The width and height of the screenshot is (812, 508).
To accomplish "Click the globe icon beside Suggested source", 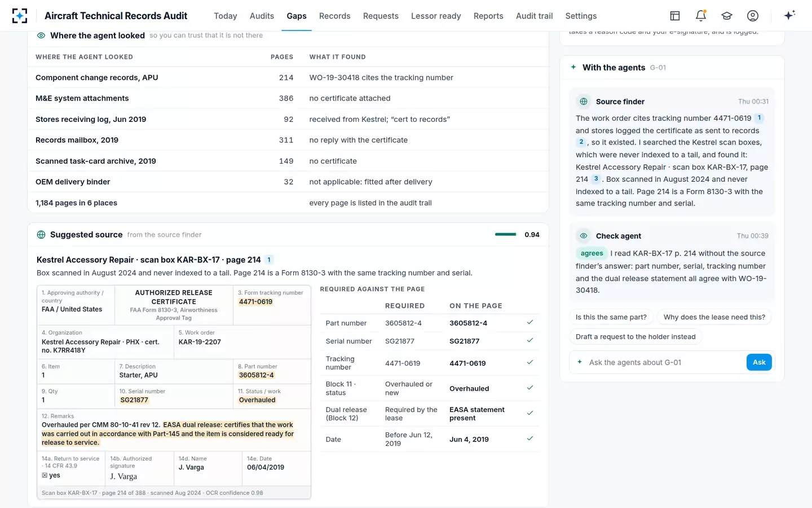I will coord(41,235).
